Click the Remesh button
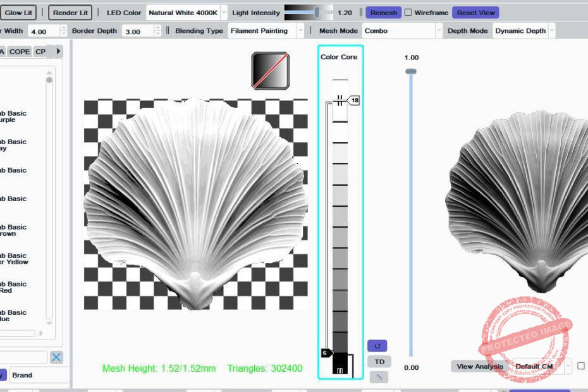The height and width of the screenshot is (392, 588). (x=384, y=13)
